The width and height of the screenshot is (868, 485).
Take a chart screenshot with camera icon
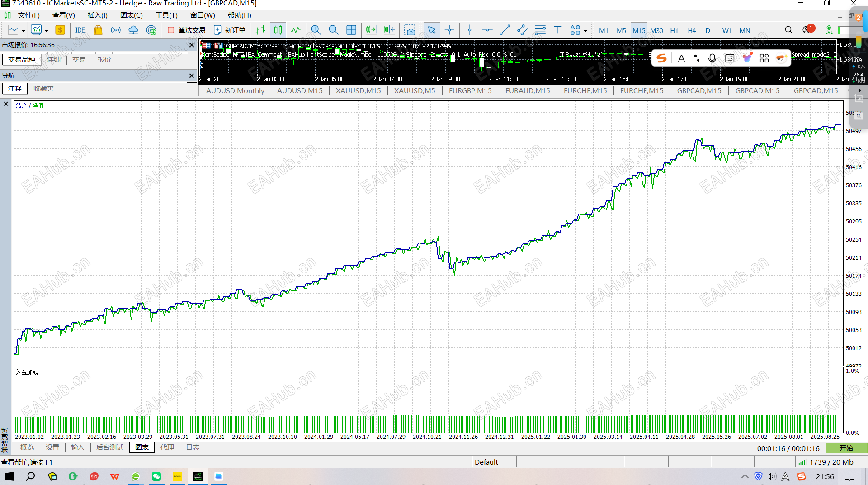[410, 30]
